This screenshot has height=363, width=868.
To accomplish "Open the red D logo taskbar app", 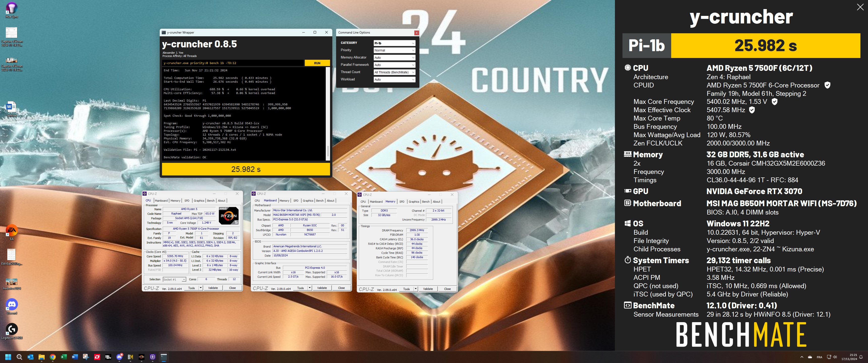I will pos(97,357).
